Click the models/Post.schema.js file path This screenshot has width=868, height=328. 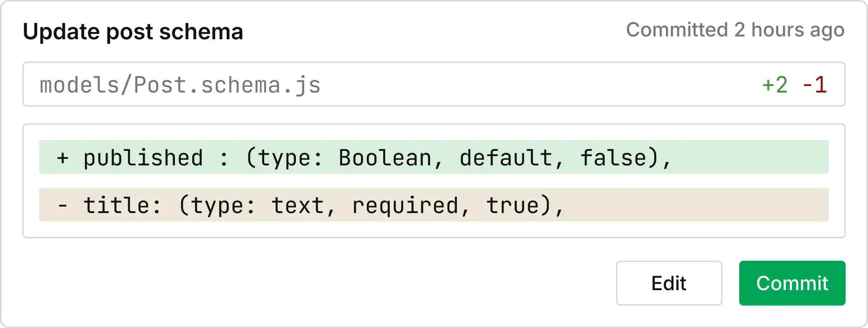pos(180,85)
